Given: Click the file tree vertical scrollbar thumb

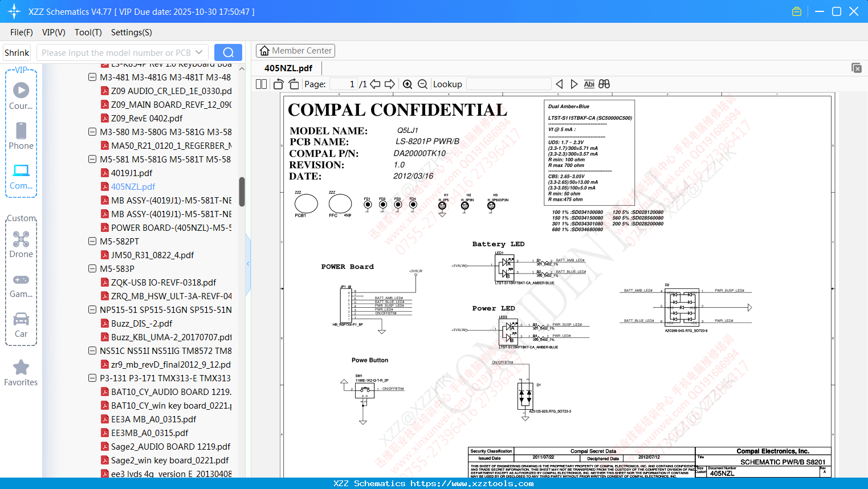Looking at the screenshot, I should pyautogui.click(x=242, y=192).
